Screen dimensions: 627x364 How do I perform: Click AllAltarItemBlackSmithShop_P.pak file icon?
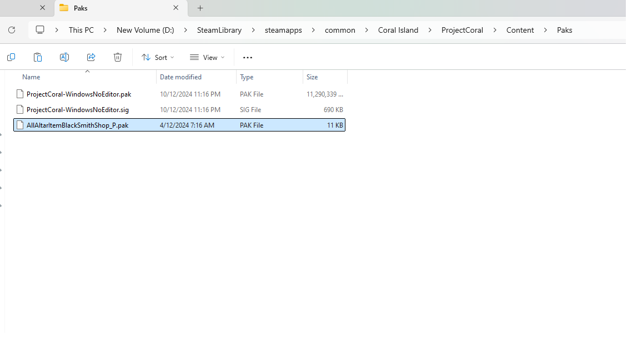click(20, 125)
